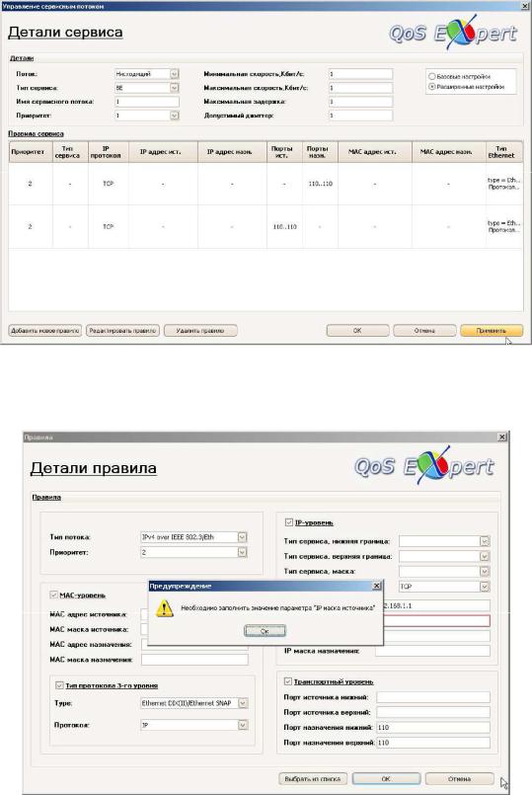
Task: Click the Порт источника верхний input field
Action: tap(433, 712)
